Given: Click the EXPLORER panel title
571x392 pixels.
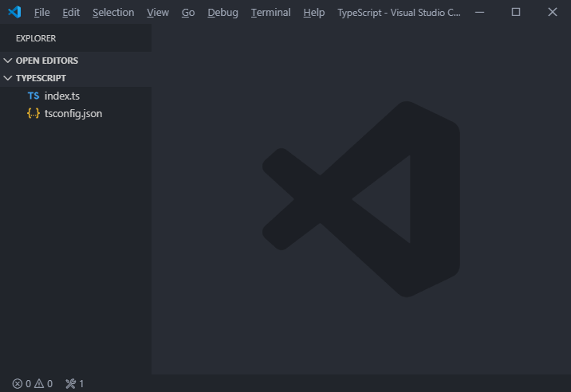Looking at the screenshot, I should tap(36, 38).
